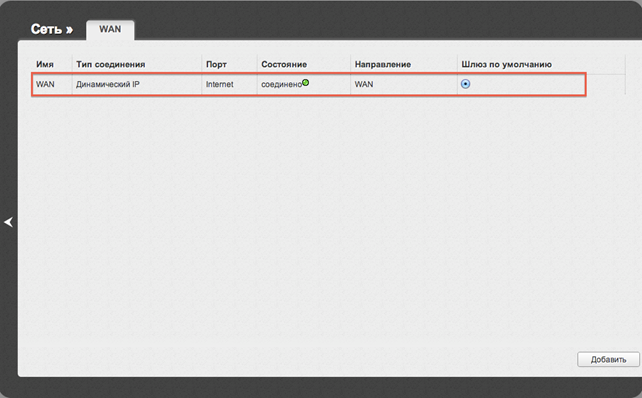The width and height of the screenshot is (642, 398).
Task: Click the Состояние column header
Action: pyautogui.click(x=284, y=64)
